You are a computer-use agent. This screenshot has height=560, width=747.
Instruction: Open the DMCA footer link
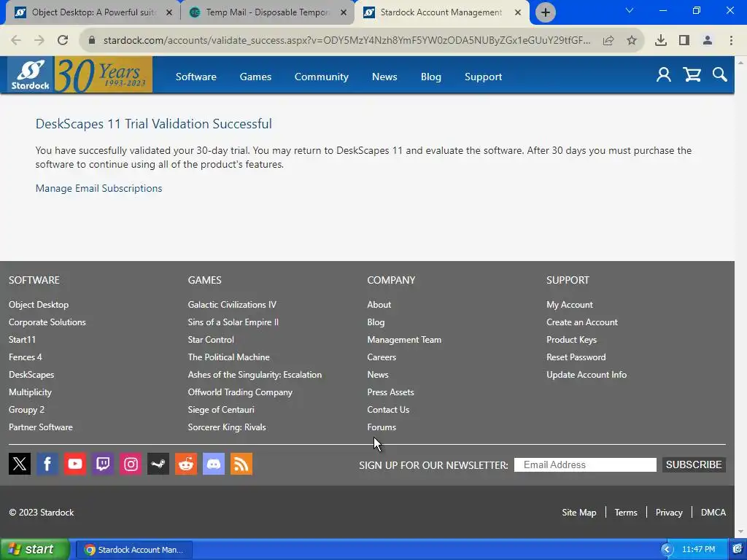click(713, 513)
